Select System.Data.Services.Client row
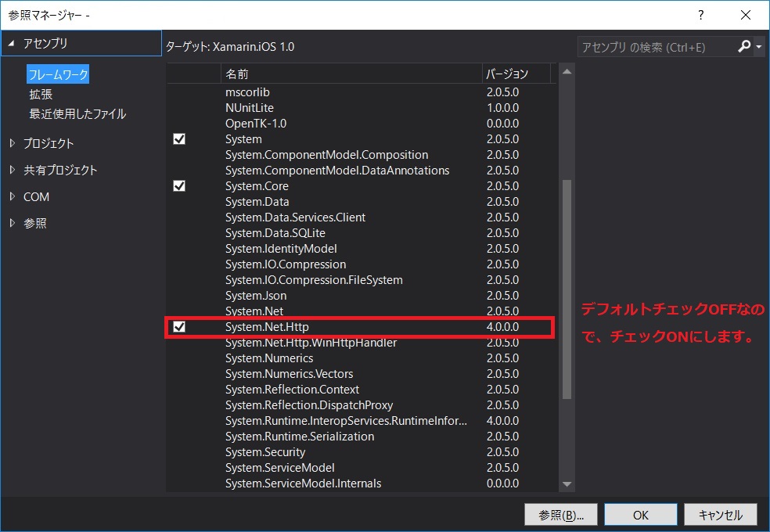Screen dimensions: 770x532 (x=361, y=217)
